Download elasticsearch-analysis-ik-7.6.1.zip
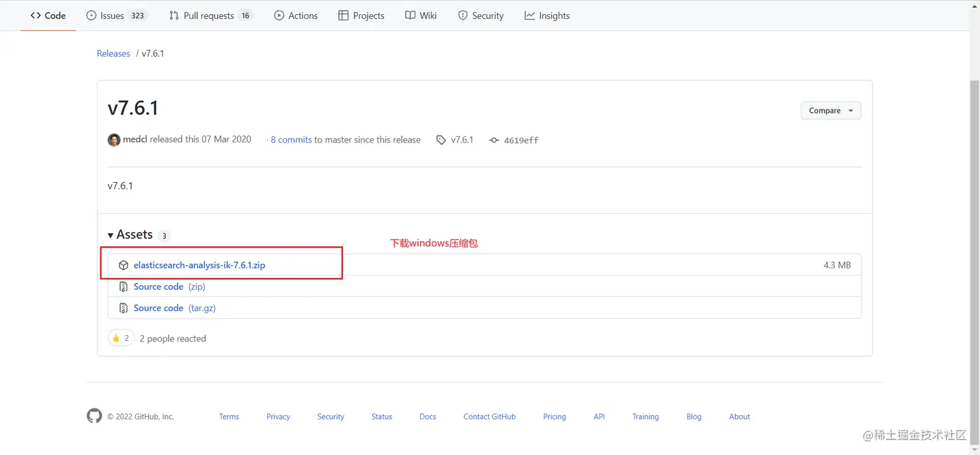Viewport: 980px width, 455px height. pos(200,265)
